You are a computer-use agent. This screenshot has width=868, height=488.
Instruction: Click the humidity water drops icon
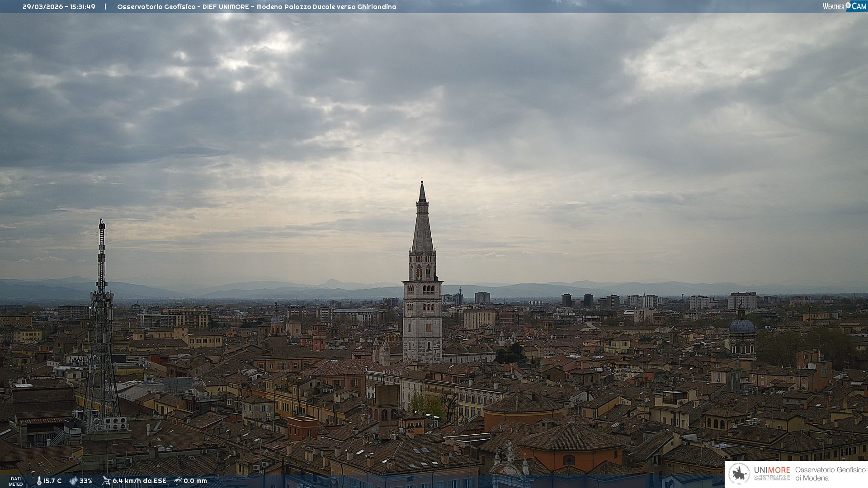[x=73, y=481]
